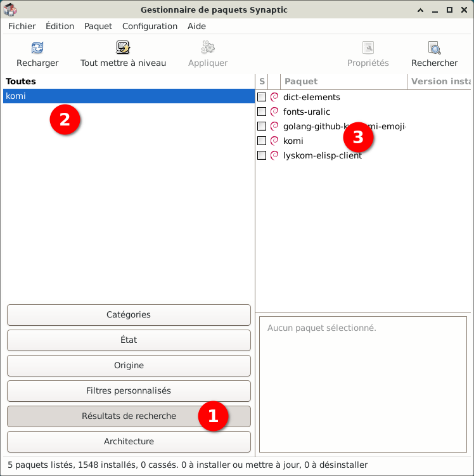Screen dimensions: 474x476
Task: Click Debian swirl icon beside dict-elements
Action: 274,97
